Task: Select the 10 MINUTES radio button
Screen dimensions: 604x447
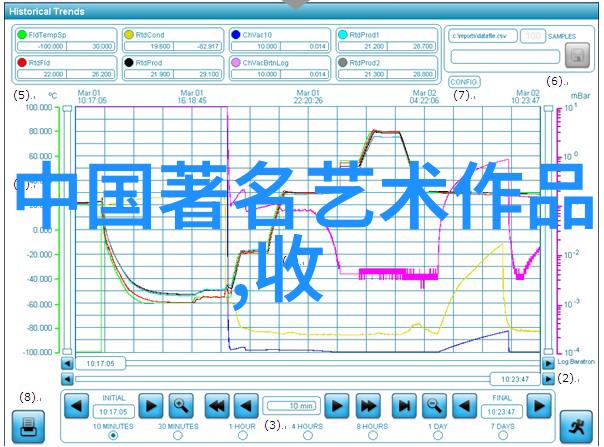Action: click(113, 435)
